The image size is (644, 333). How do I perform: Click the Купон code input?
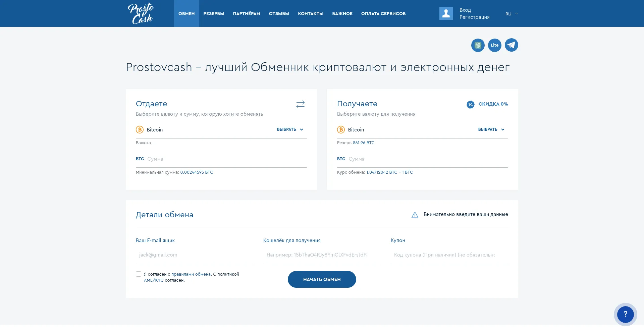click(x=449, y=255)
